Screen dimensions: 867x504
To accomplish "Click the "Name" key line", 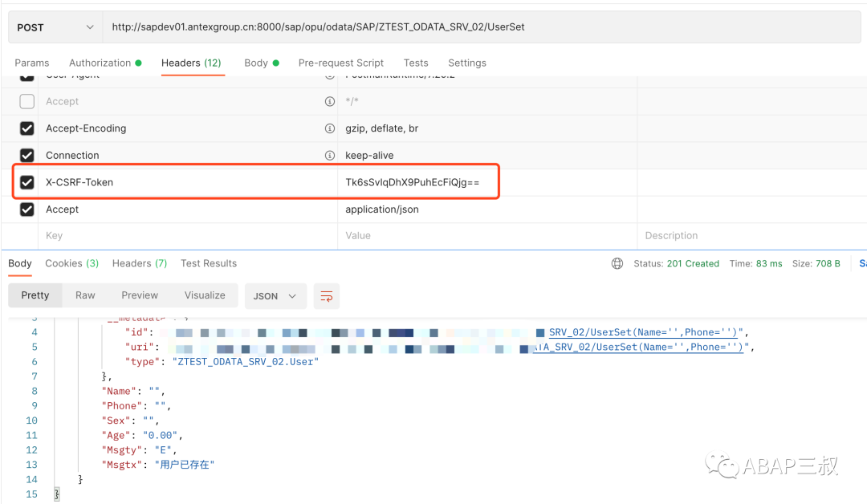I will [132, 392].
